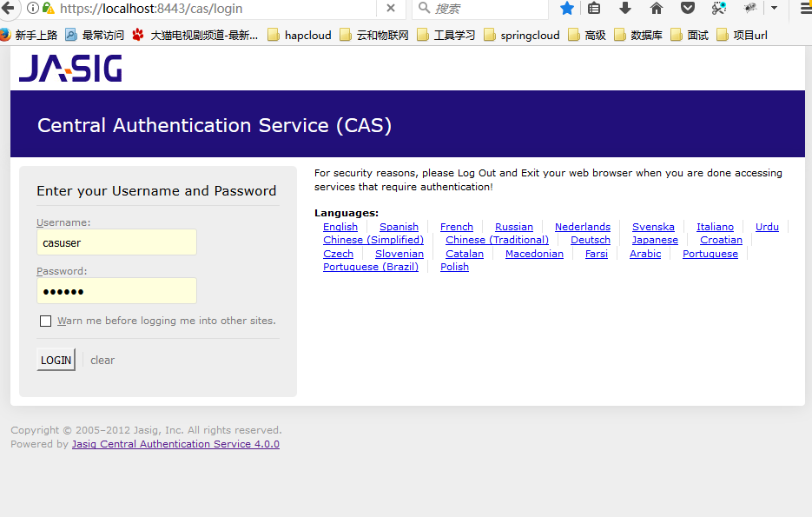Open the 大猫电视剧频道 bookmark
This screenshot has width=812, height=517.
click(195, 36)
